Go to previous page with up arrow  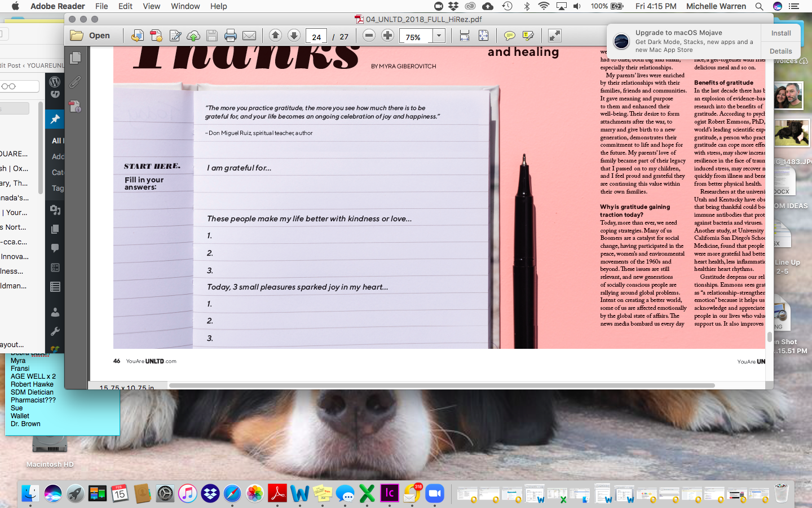275,35
